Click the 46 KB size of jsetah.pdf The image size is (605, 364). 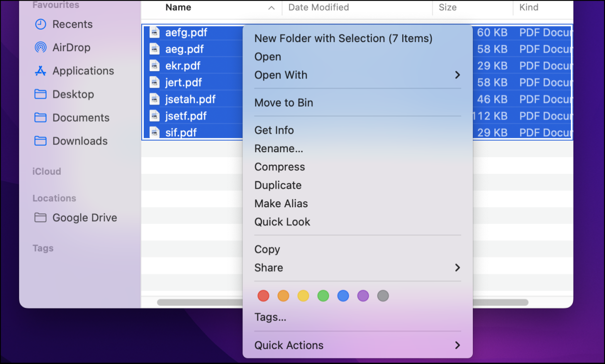tap(492, 99)
